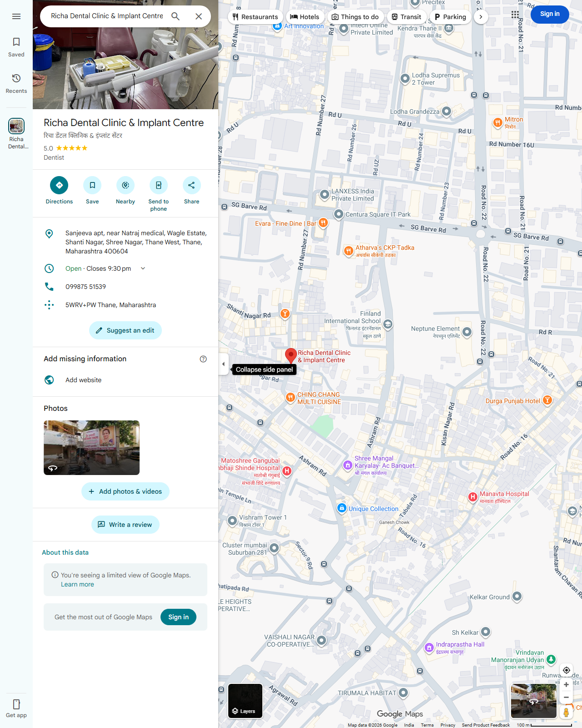Open Recents history
This screenshot has height=728, width=582.
(16, 84)
